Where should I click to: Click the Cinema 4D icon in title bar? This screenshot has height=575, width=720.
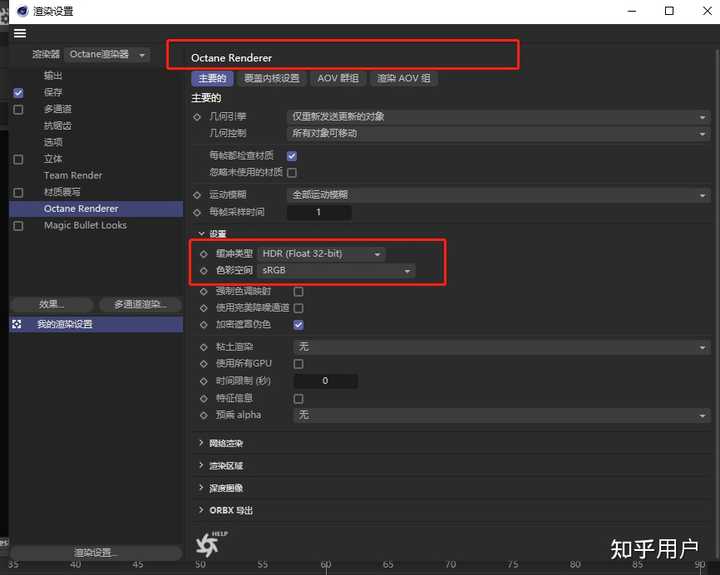[x=22, y=11]
